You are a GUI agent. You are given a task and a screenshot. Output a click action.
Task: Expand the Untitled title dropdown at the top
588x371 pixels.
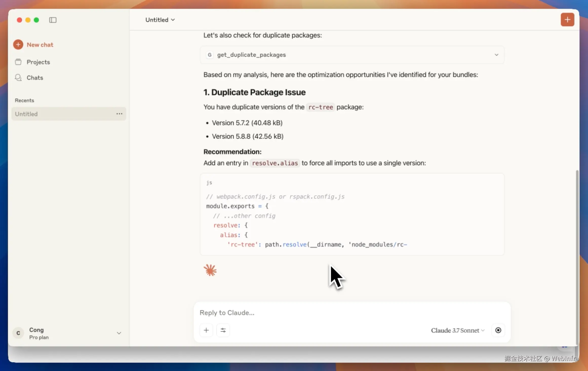[173, 19]
